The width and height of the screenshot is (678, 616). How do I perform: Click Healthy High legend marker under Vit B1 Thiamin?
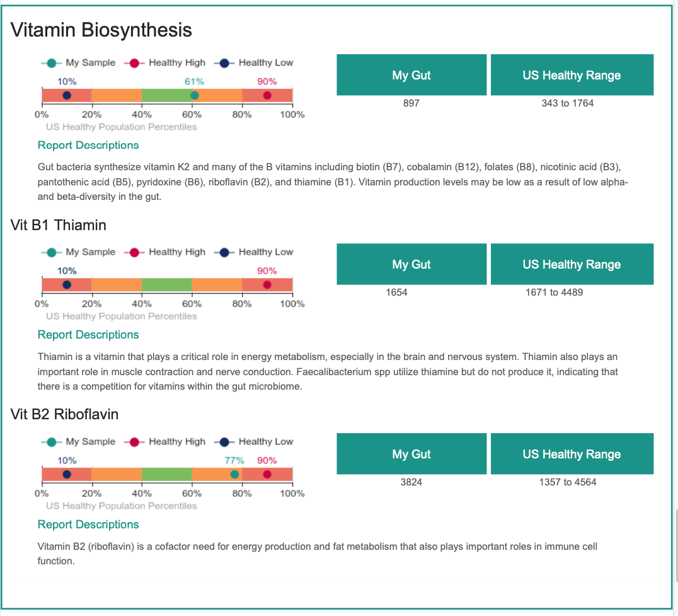134,253
